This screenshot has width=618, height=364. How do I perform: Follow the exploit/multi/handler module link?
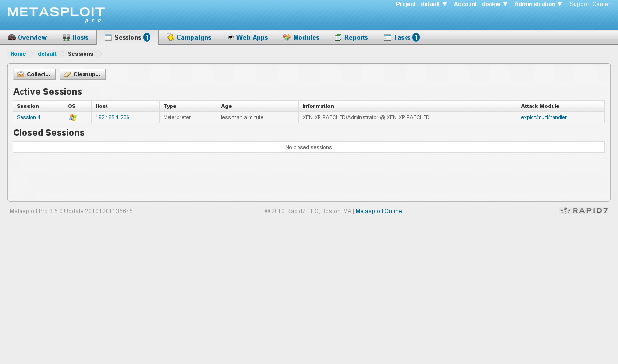[x=543, y=117]
